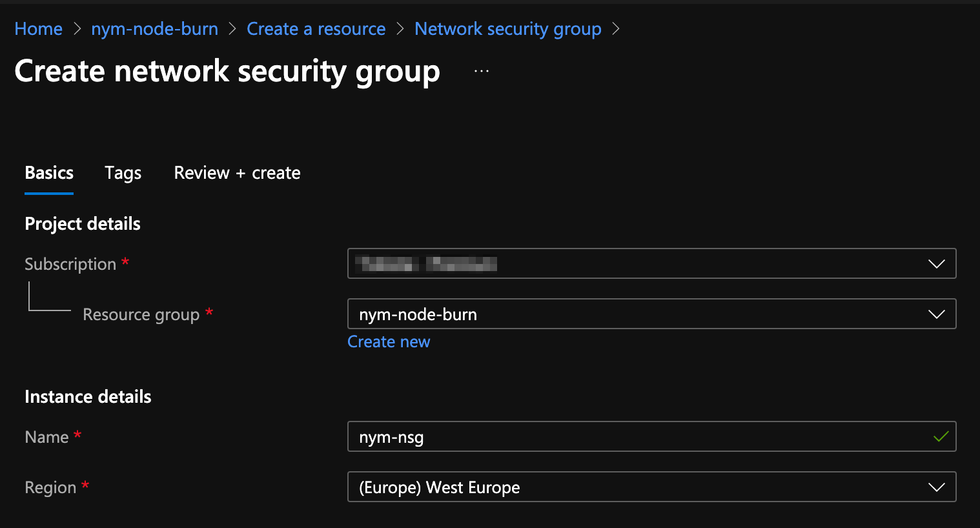Click the Region field's chevron arrow
The width and height of the screenshot is (980, 528).
[936, 487]
